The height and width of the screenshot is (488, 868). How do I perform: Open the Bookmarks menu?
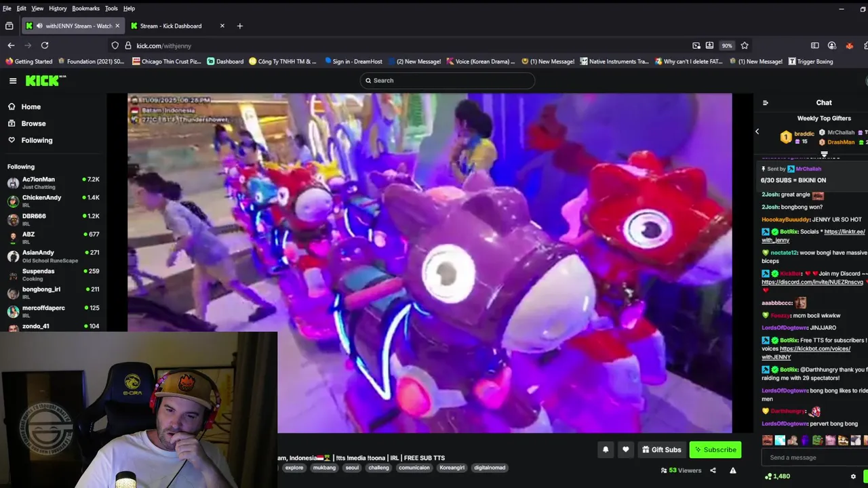[x=85, y=8]
